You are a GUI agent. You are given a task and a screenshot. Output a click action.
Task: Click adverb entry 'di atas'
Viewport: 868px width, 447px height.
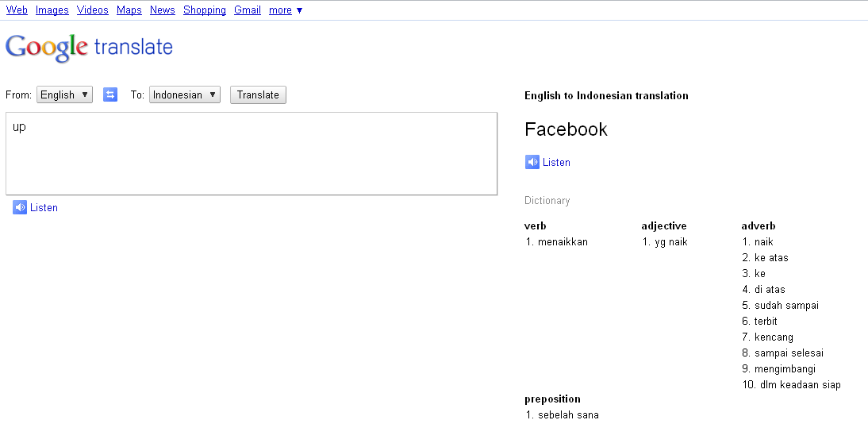(770, 289)
